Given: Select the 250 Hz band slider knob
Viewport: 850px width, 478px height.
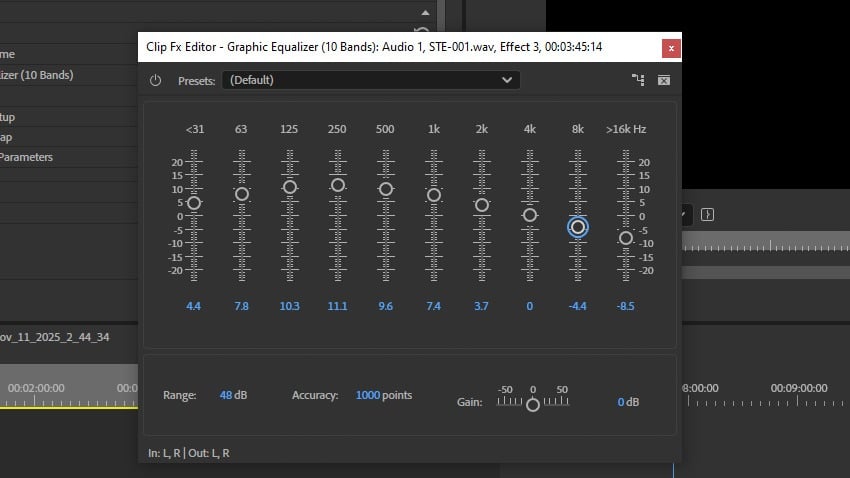Looking at the screenshot, I should (x=338, y=185).
